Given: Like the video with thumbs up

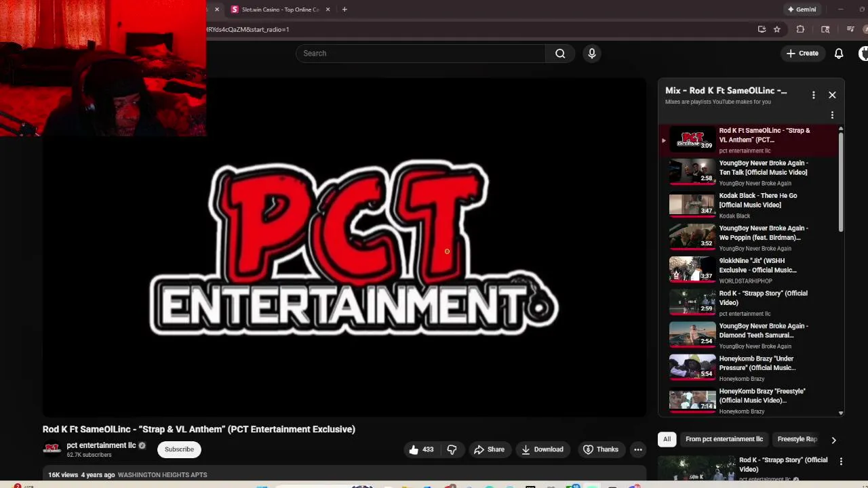Looking at the screenshot, I should [422, 449].
